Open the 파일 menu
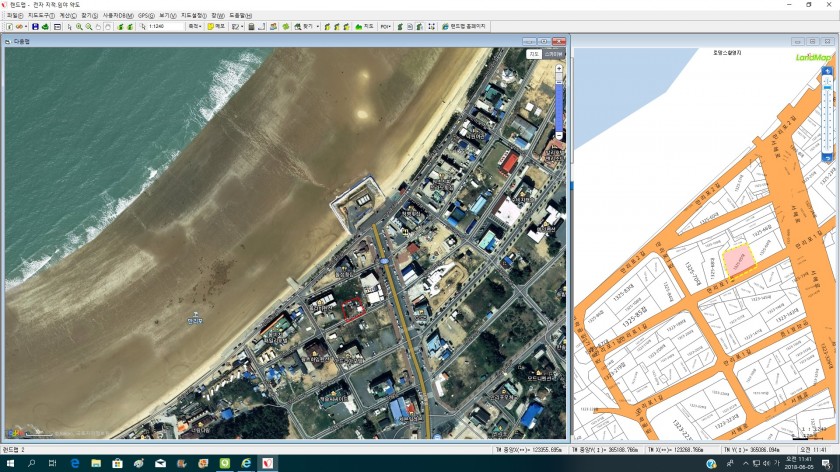The width and height of the screenshot is (840, 472). click(x=15, y=16)
